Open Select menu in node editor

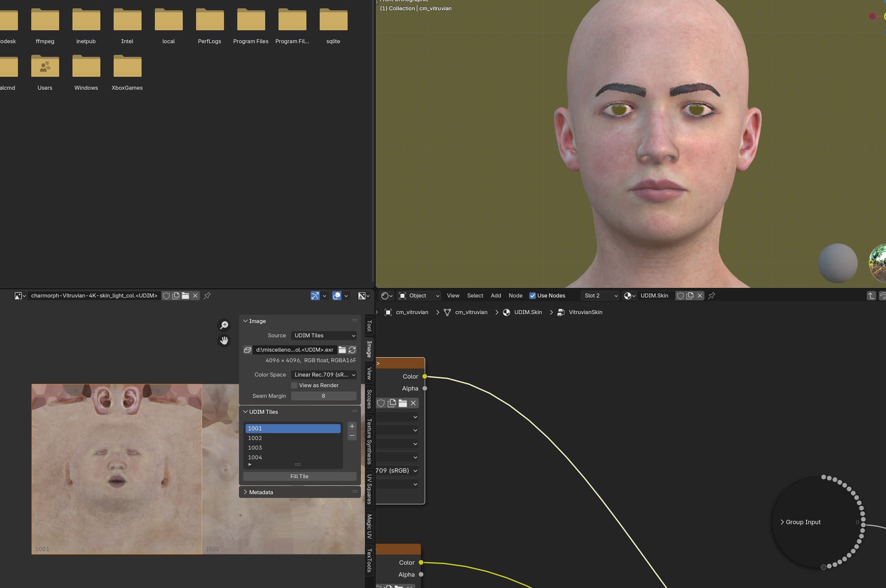(475, 296)
